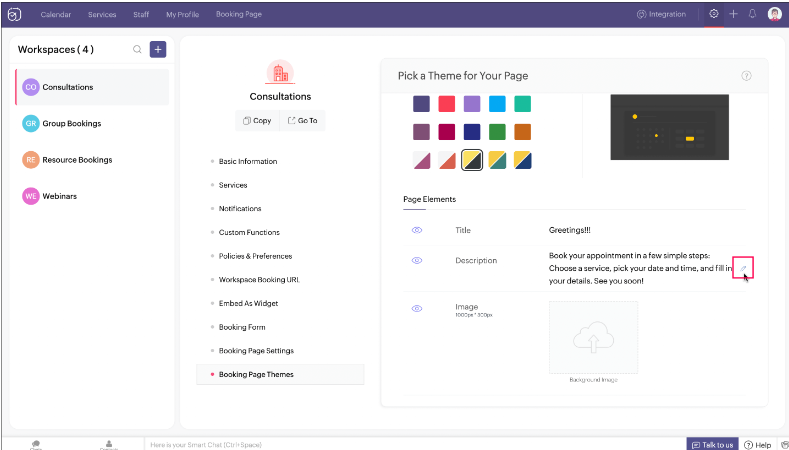Screen dimensions: 789x450
Task: Toggle visibility of the Title element
Action: point(417,230)
